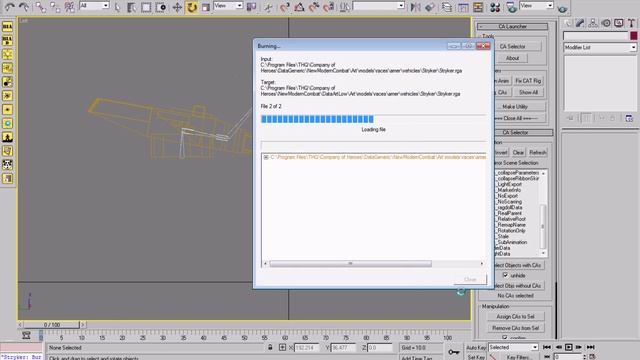The height and width of the screenshot is (360, 640).
Task: Click the Render teapot icon
Action: [563, 8]
